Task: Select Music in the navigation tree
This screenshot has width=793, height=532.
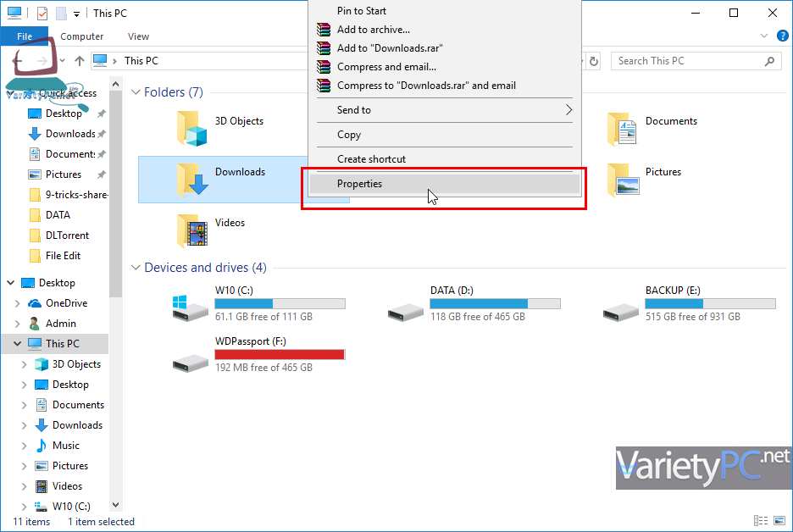Action: (x=65, y=446)
